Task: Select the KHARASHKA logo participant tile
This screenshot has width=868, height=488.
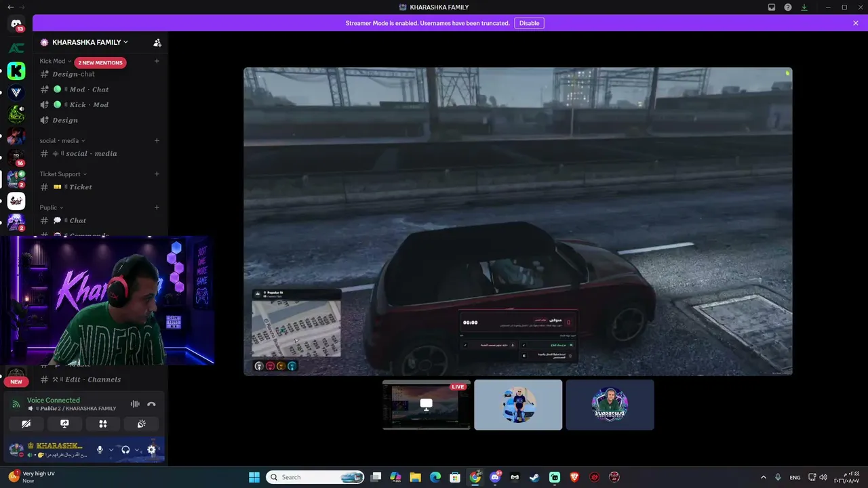Action: (610, 405)
